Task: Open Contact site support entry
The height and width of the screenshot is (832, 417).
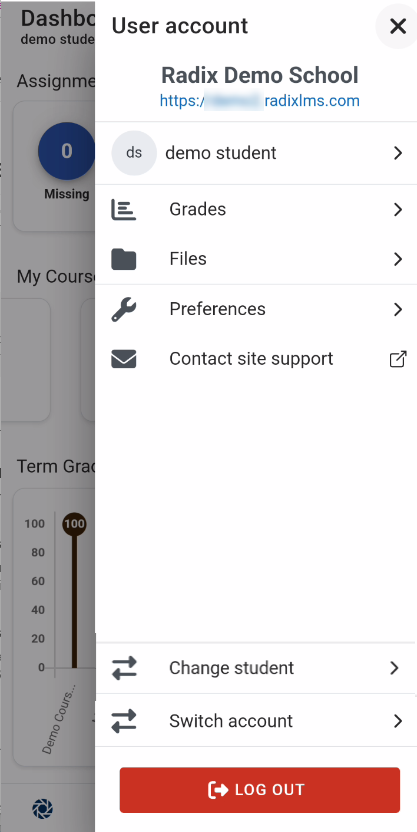Action: pyautogui.click(x=256, y=359)
